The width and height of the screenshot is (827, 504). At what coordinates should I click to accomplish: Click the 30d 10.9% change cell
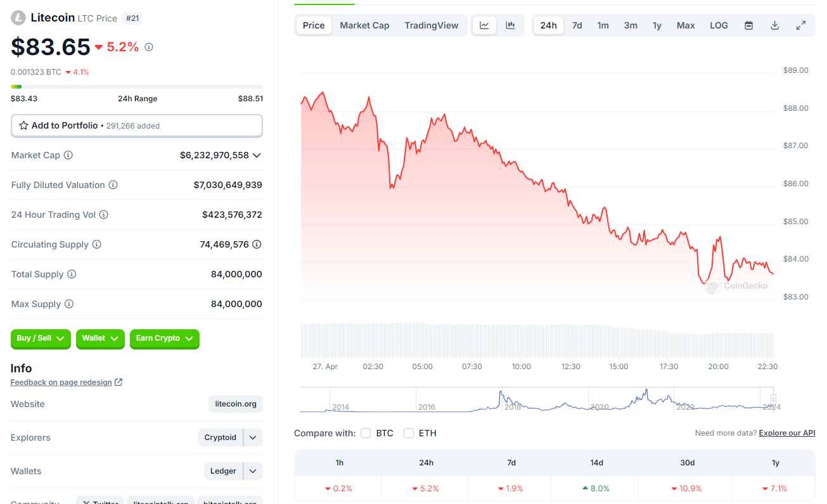pyautogui.click(x=687, y=488)
